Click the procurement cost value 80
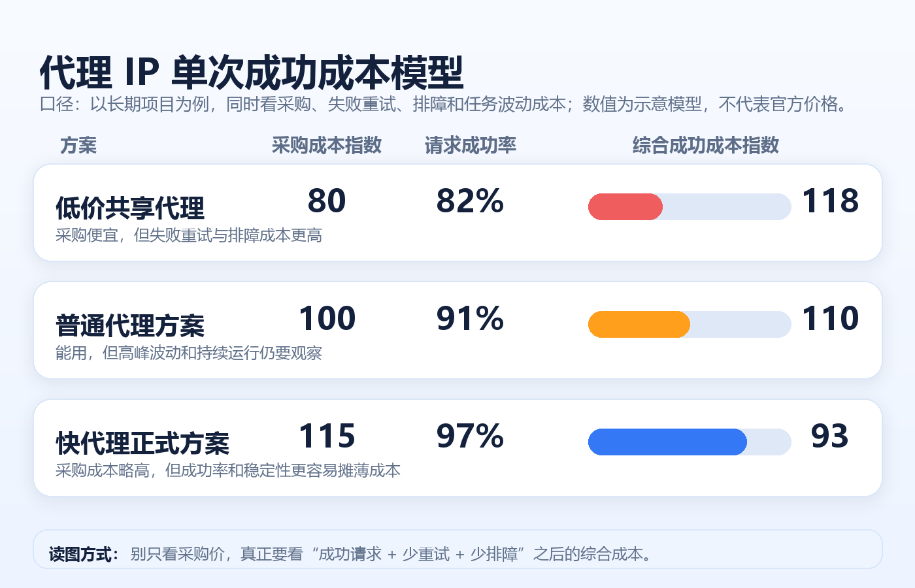 (327, 201)
